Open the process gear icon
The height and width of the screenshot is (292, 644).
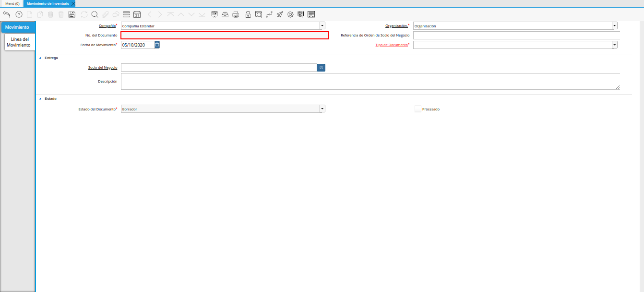(290, 14)
